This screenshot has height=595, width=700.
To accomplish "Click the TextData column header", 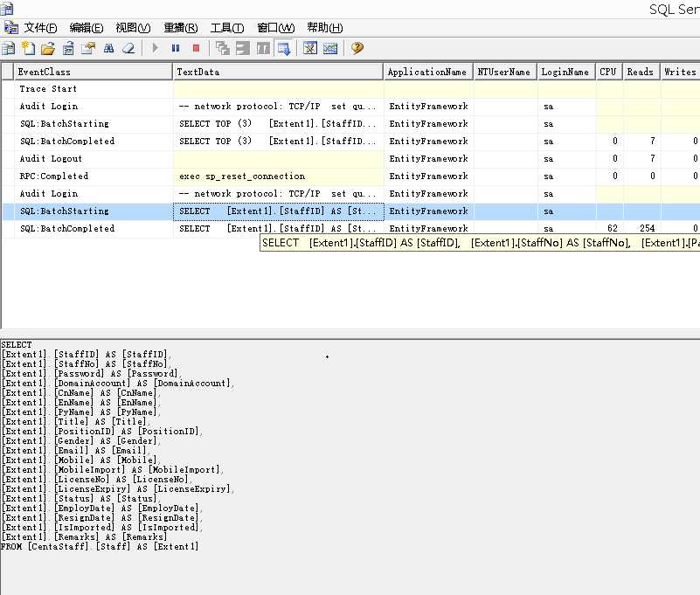I will point(278,72).
